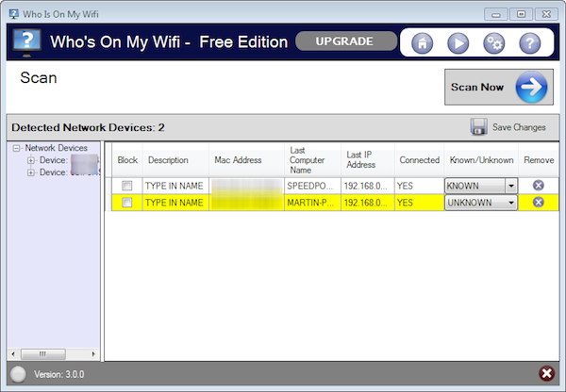Click the Save Changes label

point(519,127)
